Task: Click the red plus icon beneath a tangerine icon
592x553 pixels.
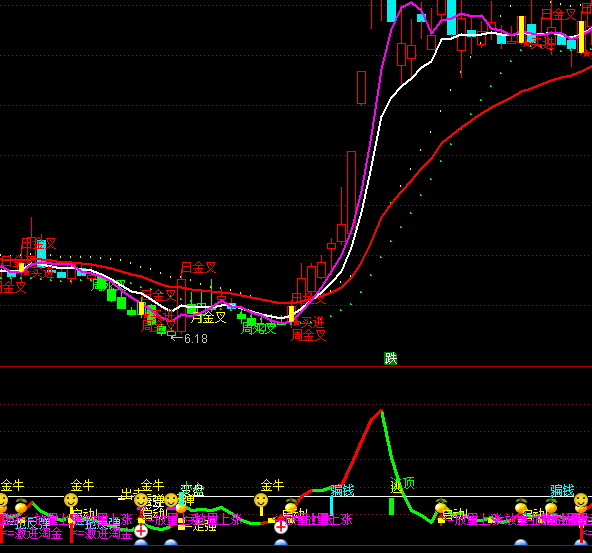Action: (281, 527)
